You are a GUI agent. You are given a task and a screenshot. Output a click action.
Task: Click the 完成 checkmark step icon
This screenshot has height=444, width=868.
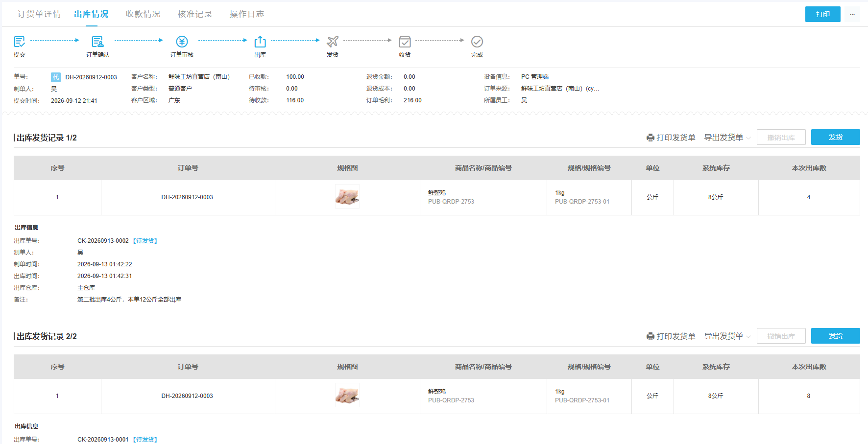[x=477, y=42]
